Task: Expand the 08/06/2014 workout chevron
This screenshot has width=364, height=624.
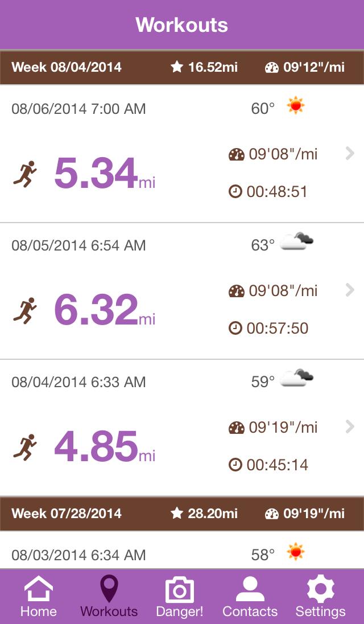Action: coord(350,153)
